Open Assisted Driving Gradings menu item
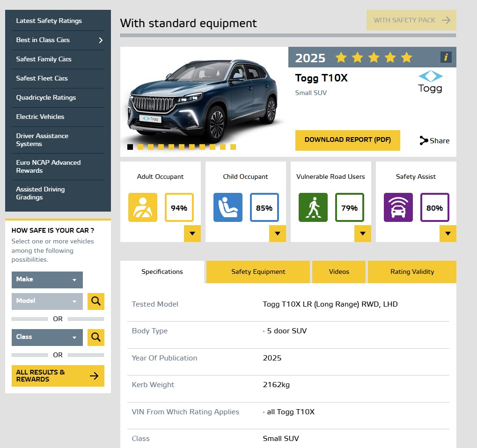 coord(58,193)
